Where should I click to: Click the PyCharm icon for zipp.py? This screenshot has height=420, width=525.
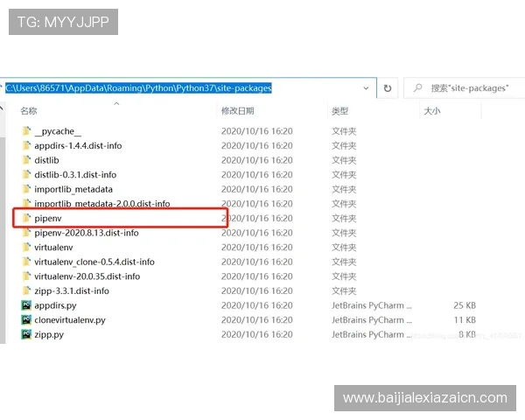point(26,334)
